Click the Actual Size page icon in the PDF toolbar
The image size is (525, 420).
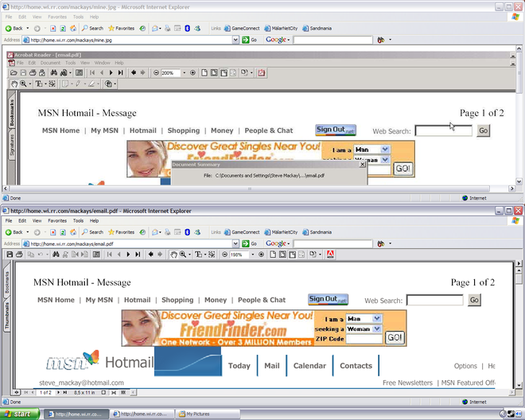point(273,255)
